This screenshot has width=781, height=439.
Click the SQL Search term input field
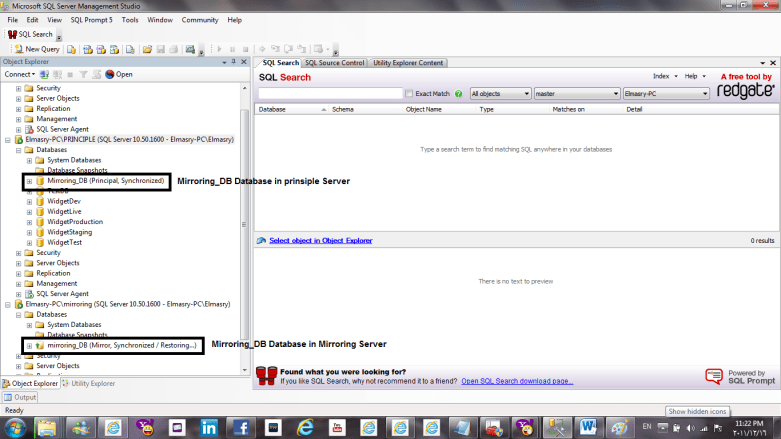point(330,93)
